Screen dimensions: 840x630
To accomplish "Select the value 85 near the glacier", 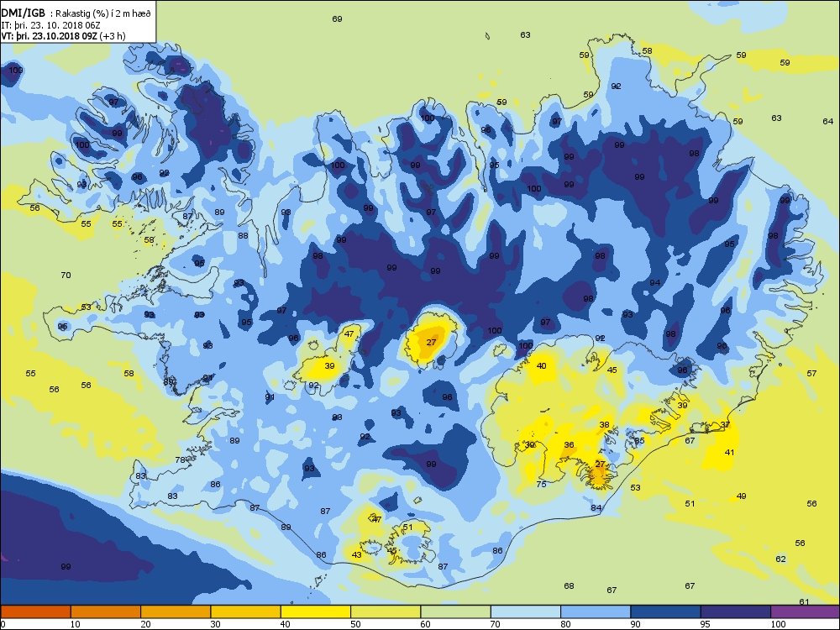I will tap(639, 441).
